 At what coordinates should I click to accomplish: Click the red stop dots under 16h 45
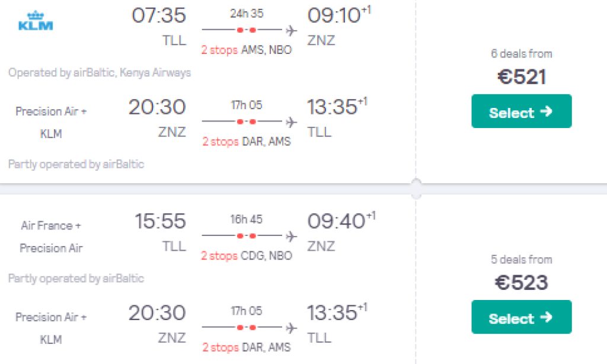(x=246, y=236)
